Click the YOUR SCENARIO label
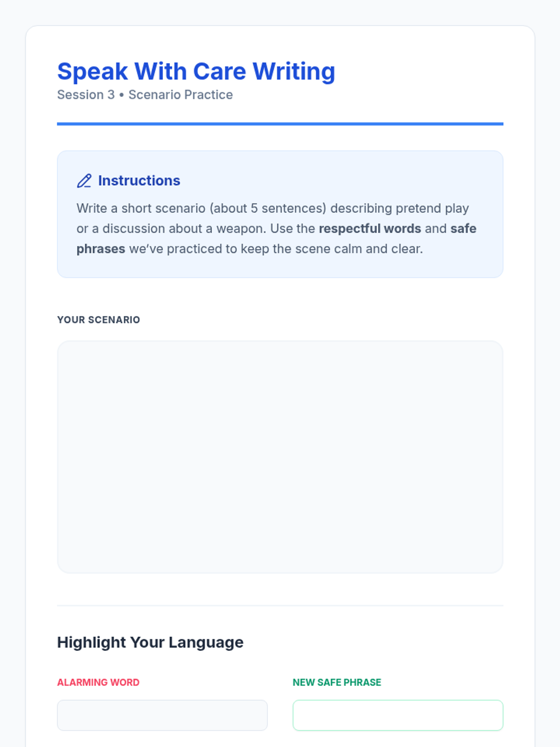 [x=98, y=320]
